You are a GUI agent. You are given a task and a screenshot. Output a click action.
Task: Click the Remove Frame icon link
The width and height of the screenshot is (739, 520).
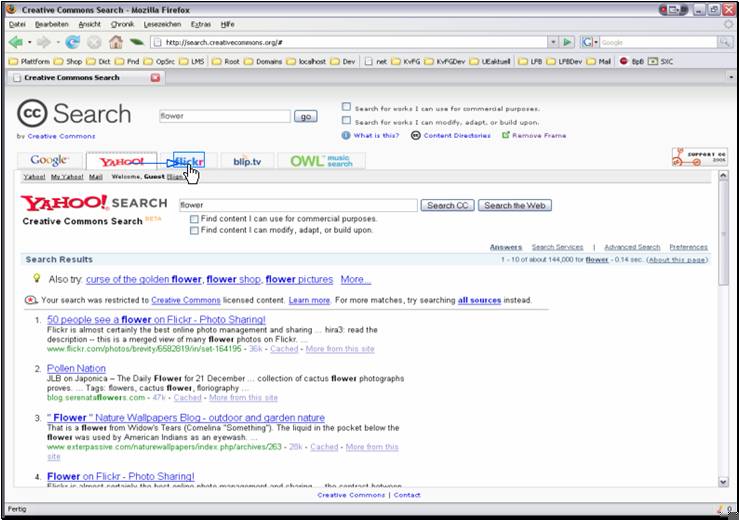(x=506, y=135)
